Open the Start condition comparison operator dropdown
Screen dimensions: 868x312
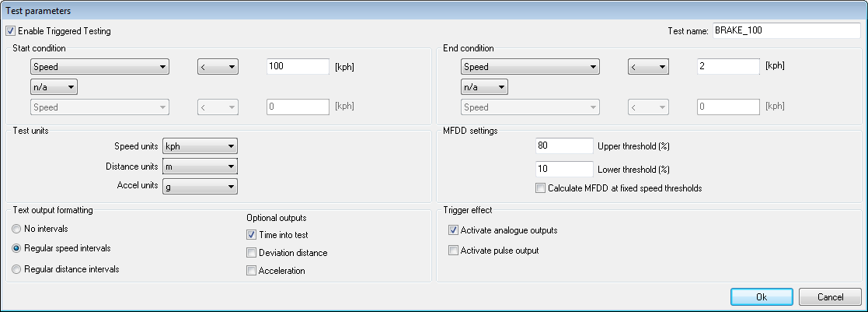pos(217,67)
